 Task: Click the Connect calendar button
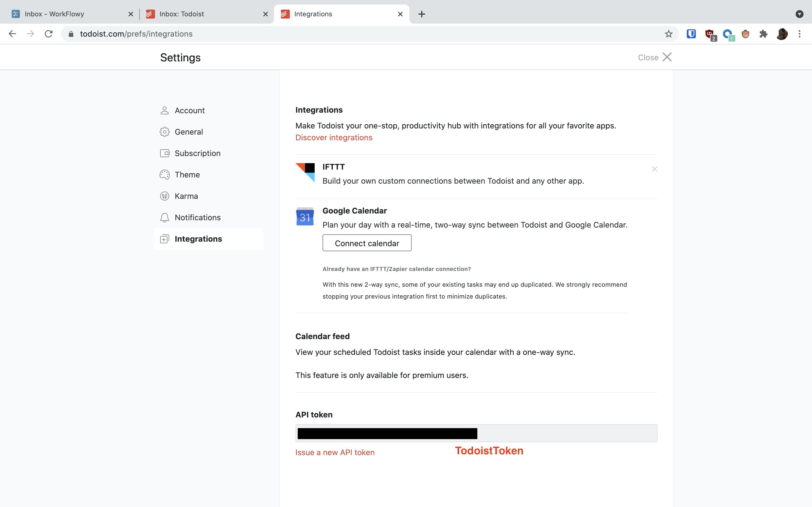coord(367,243)
